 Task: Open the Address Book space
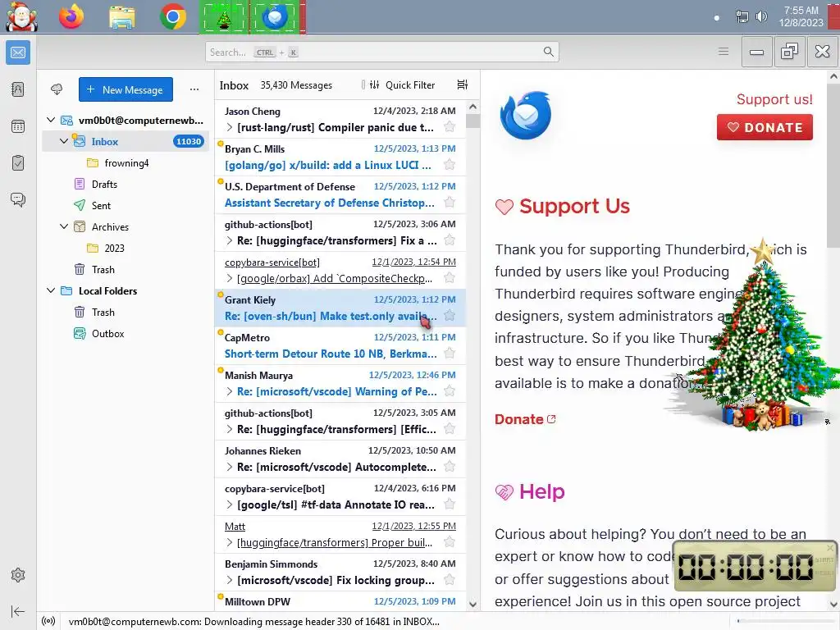[18, 89]
